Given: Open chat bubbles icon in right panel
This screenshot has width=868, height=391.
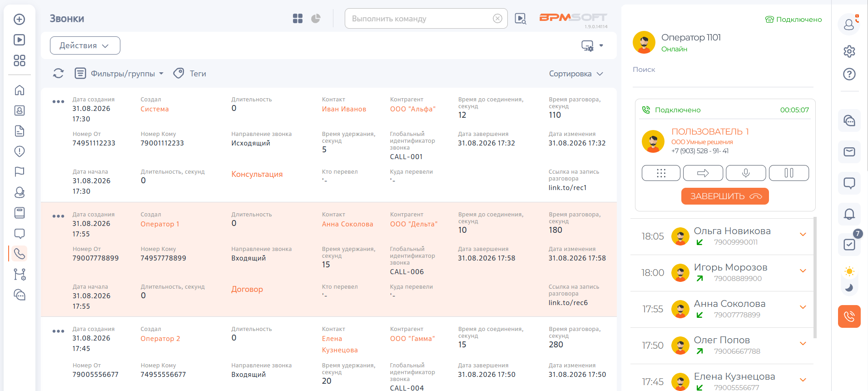Looking at the screenshot, I should coord(849,120).
